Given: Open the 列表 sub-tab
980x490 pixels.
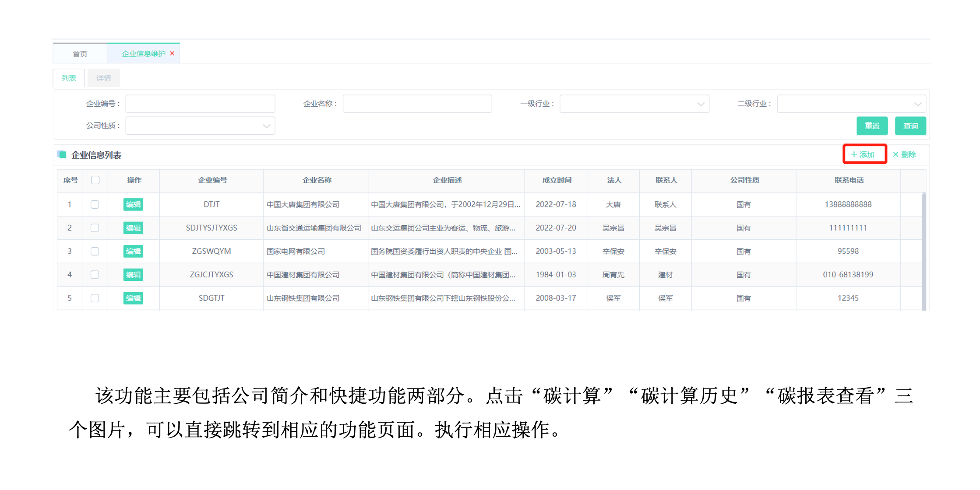Looking at the screenshot, I should (x=69, y=78).
